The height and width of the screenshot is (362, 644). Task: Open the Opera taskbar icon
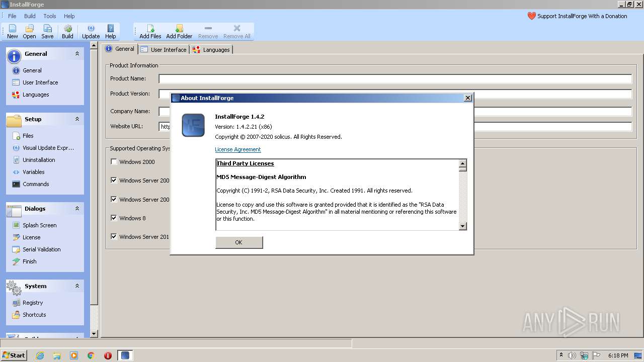(108, 355)
